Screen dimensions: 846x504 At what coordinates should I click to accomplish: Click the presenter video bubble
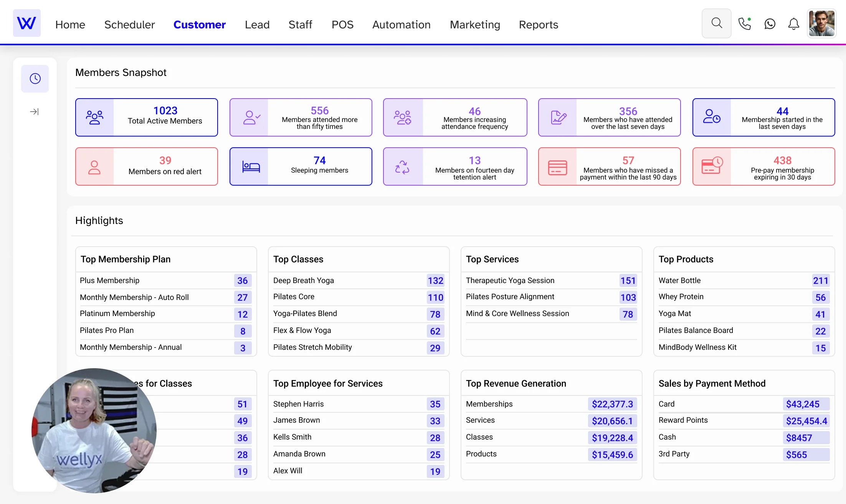[94, 430]
